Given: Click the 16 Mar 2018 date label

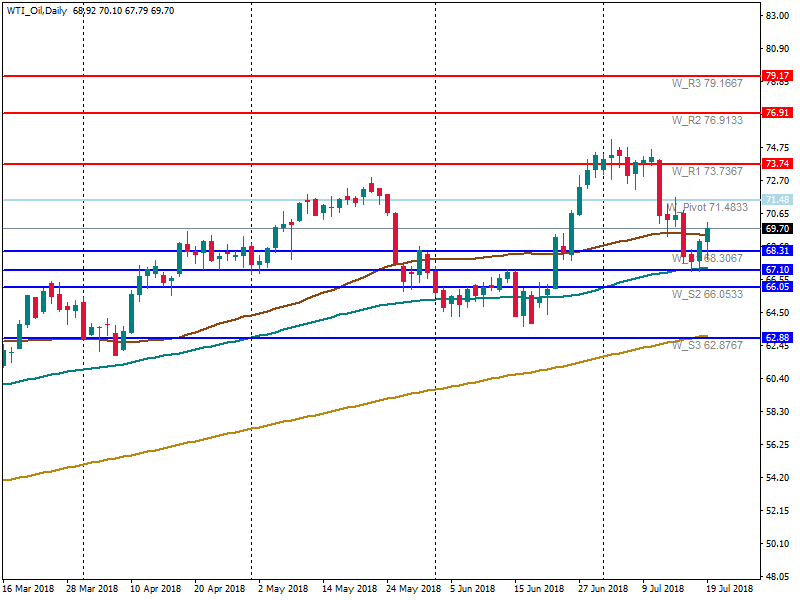Looking at the screenshot, I should coord(27,589).
